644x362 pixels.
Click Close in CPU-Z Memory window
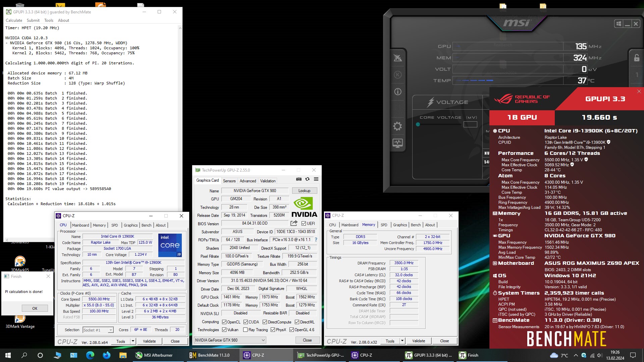[x=444, y=341]
